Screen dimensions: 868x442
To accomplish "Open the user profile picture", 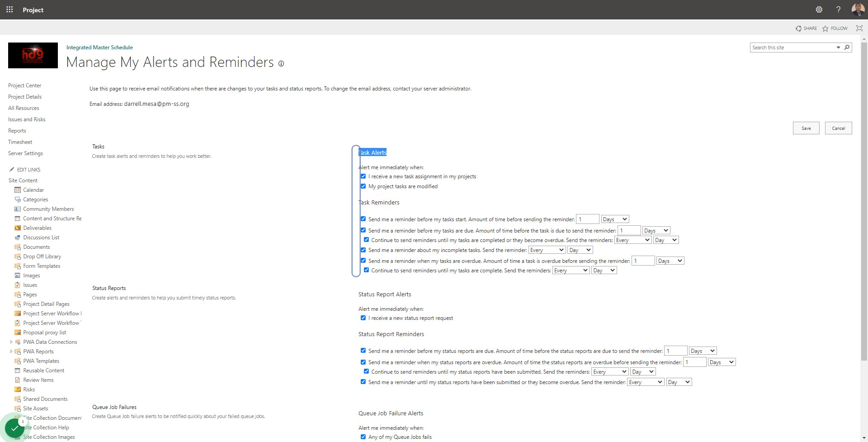I will point(858,10).
